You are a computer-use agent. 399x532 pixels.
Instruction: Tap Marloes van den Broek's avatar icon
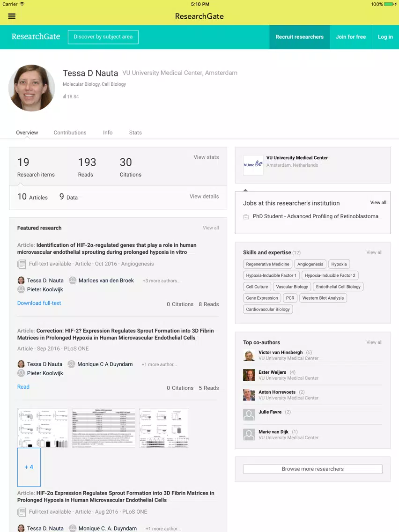(72, 281)
